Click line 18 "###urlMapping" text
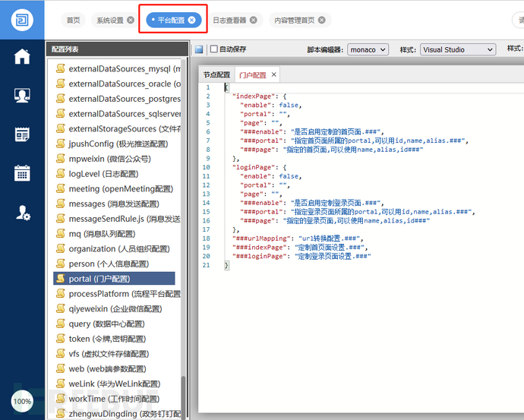The width and height of the screenshot is (524, 420). (262, 238)
